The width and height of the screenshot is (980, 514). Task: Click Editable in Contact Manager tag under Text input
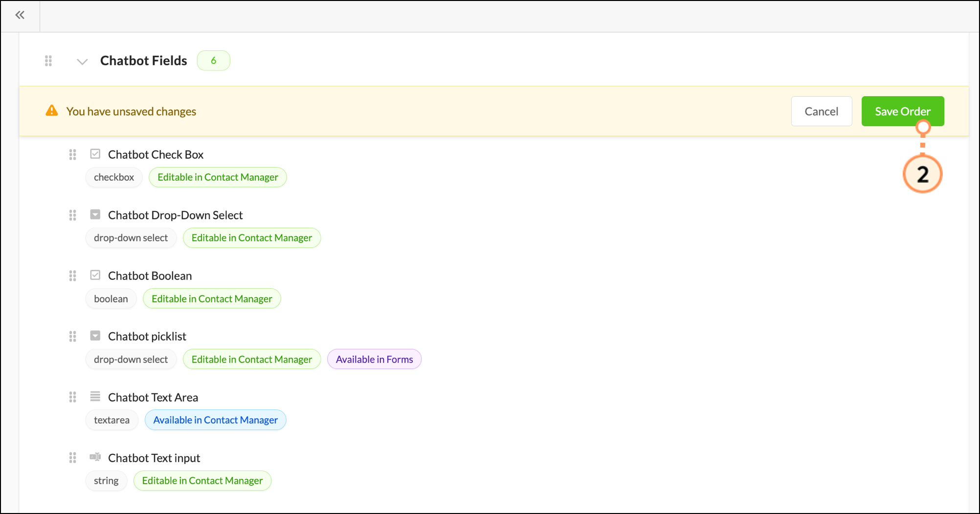click(202, 481)
